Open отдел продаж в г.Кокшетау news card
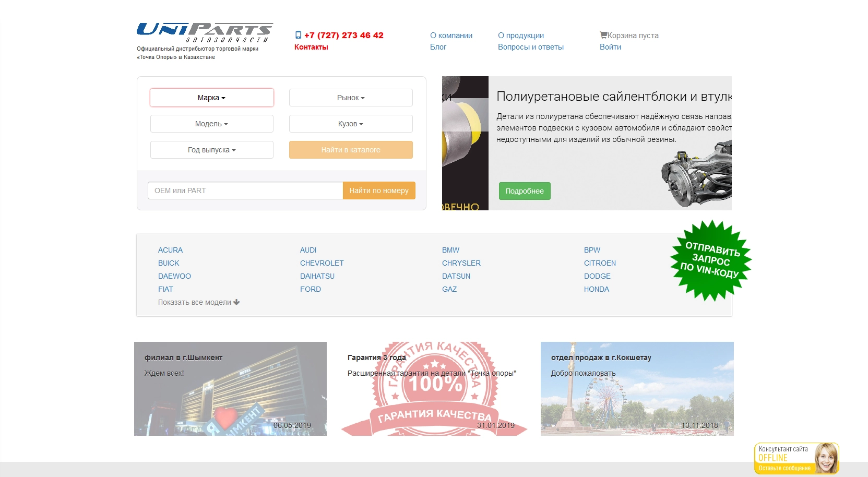 [x=637, y=389]
